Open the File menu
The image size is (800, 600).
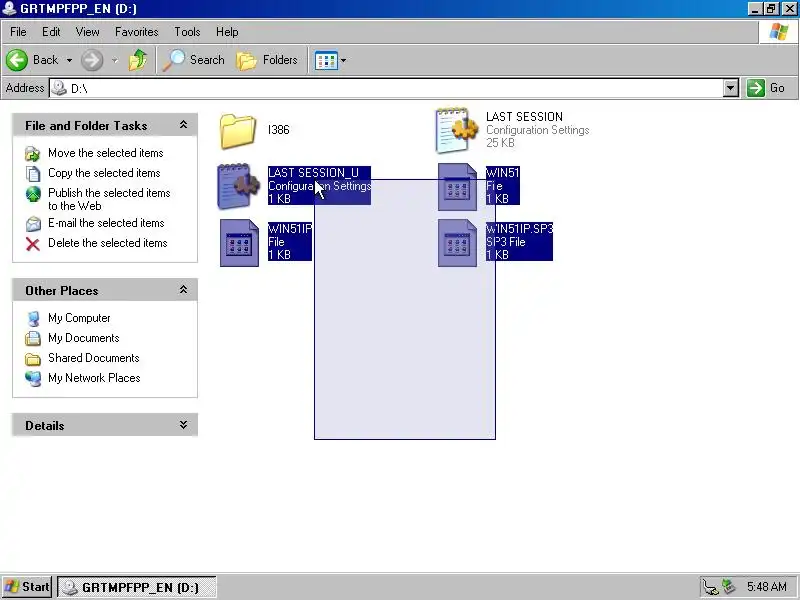pyautogui.click(x=18, y=32)
